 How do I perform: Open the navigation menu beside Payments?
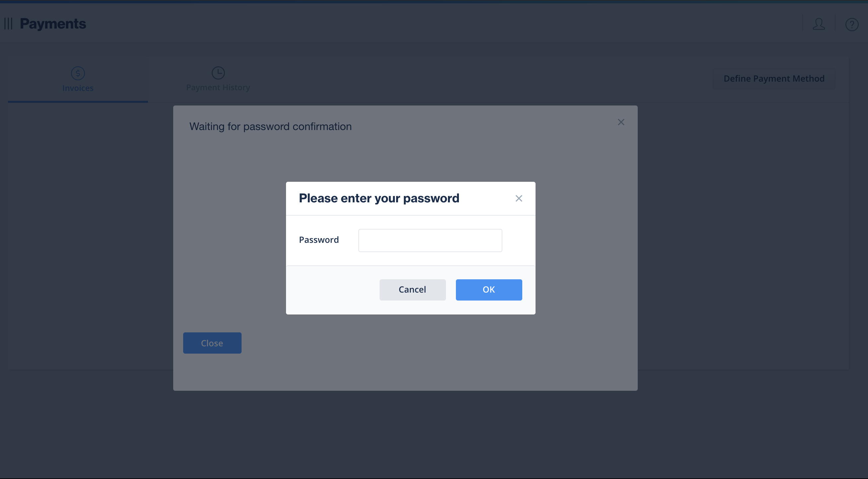[x=8, y=24]
